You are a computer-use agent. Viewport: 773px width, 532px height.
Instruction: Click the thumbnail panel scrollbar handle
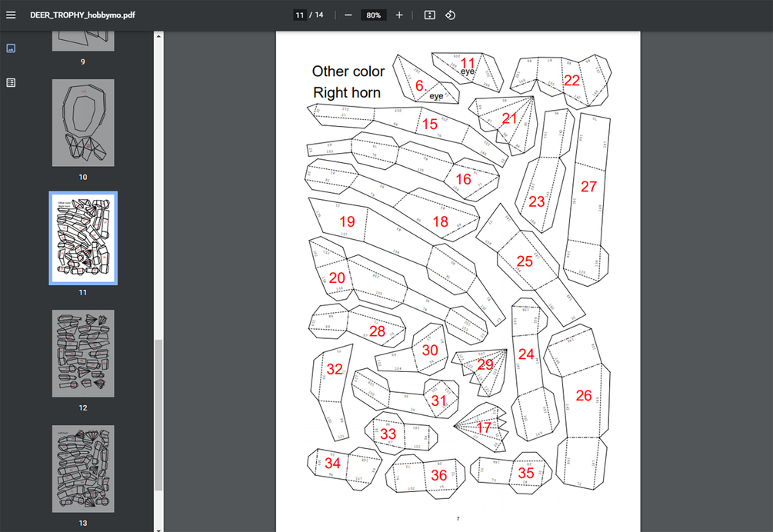click(x=158, y=415)
